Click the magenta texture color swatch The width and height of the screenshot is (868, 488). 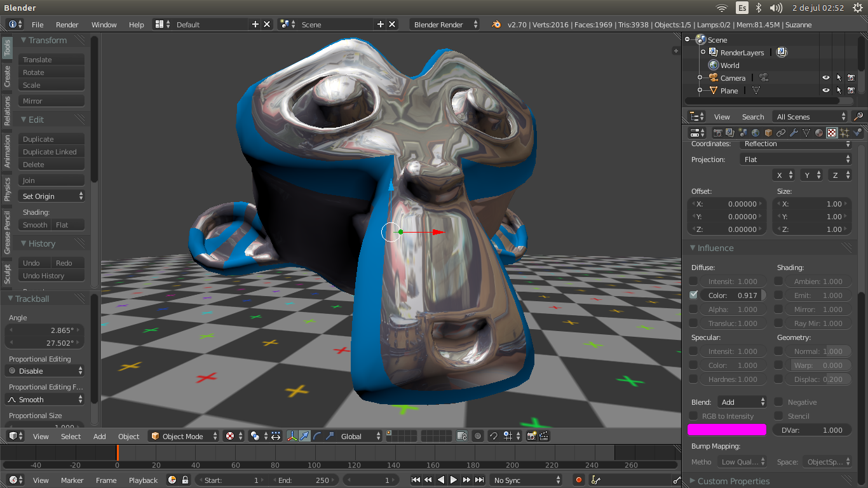pos(727,430)
